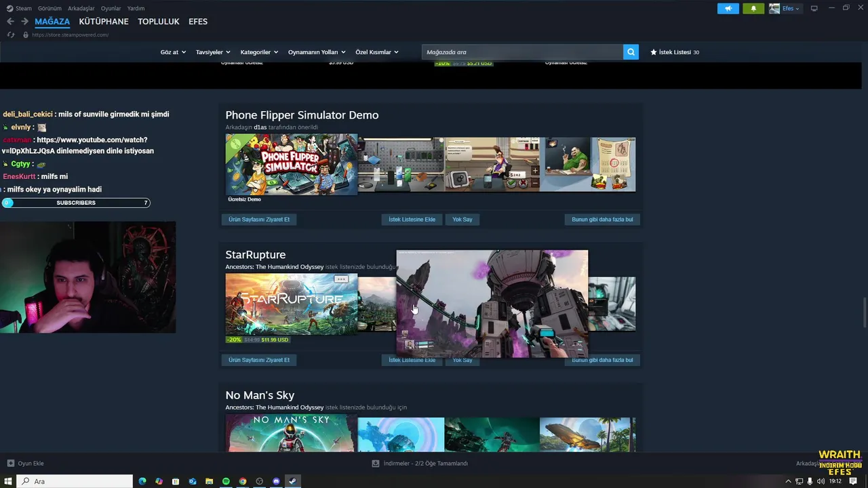Expand the Özel Kısımlar dropdown
This screenshot has height=488, width=868.
(x=377, y=52)
